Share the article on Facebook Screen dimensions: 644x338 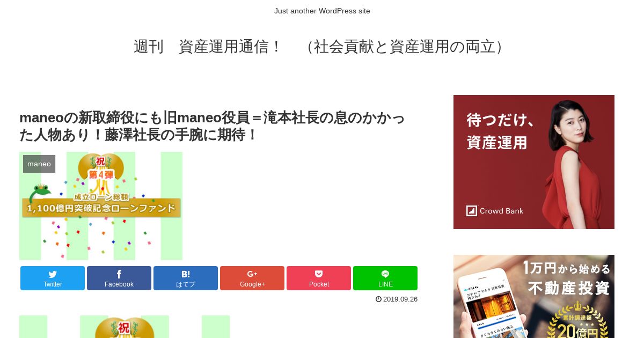coord(119,278)
